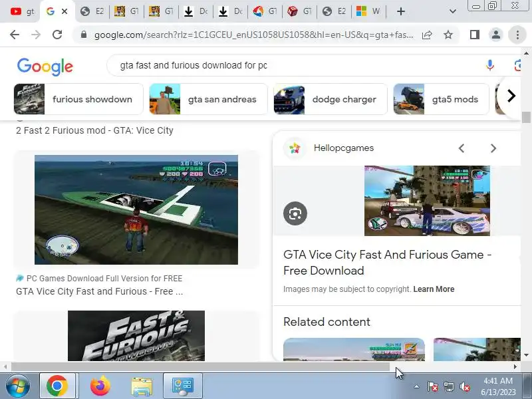
Task: Show next image in preview panel
Action: pyautogui.click(x=493, y=148)
